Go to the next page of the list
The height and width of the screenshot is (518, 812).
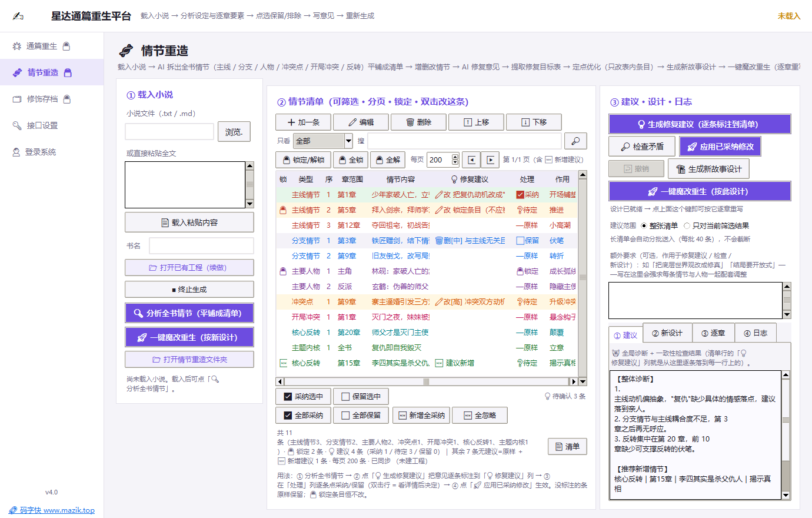(490, 160)
